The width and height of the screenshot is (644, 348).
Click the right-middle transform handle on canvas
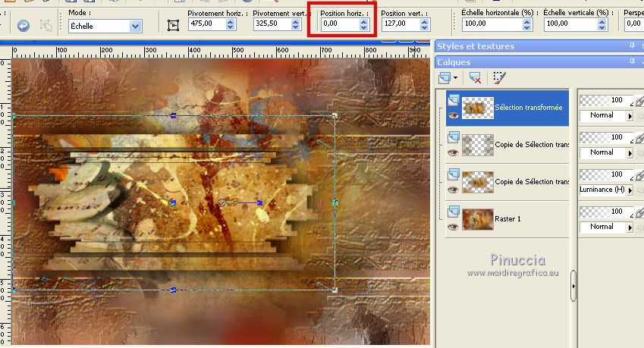[335, 202]
